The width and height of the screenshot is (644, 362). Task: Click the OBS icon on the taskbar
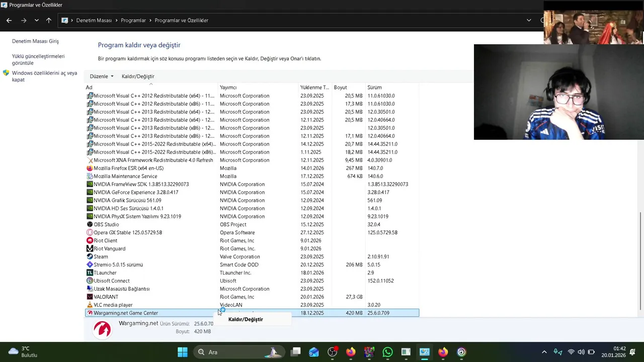333,352
